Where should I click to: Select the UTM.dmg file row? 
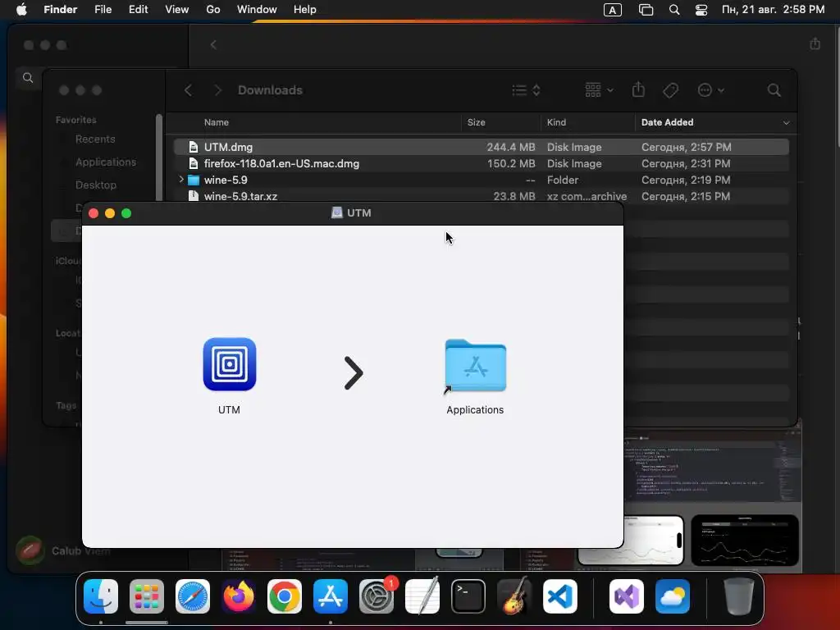pos(481,147)
